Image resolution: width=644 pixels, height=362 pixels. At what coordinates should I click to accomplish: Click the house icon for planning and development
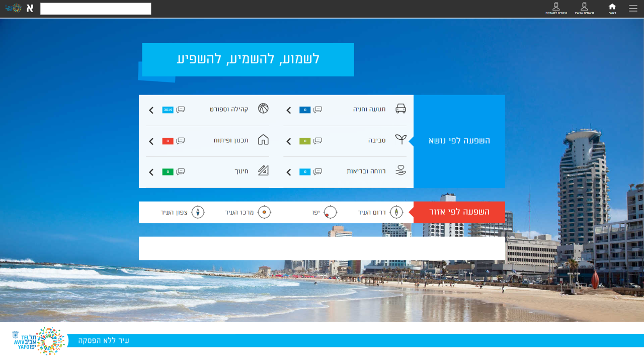[263, 139]
